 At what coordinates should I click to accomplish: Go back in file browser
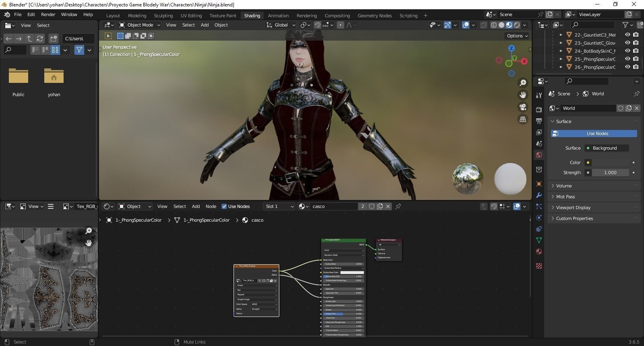point(8,39)
